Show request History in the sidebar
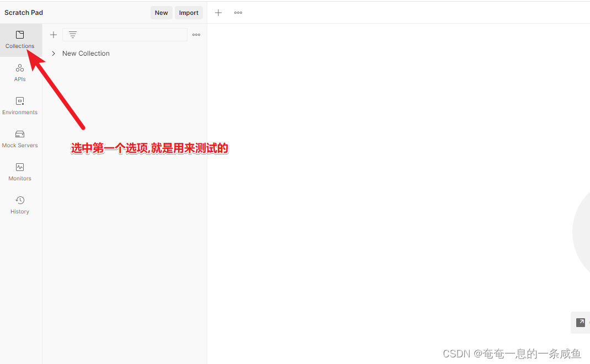The height and width of the screenshot is (364, 590). 20,206
